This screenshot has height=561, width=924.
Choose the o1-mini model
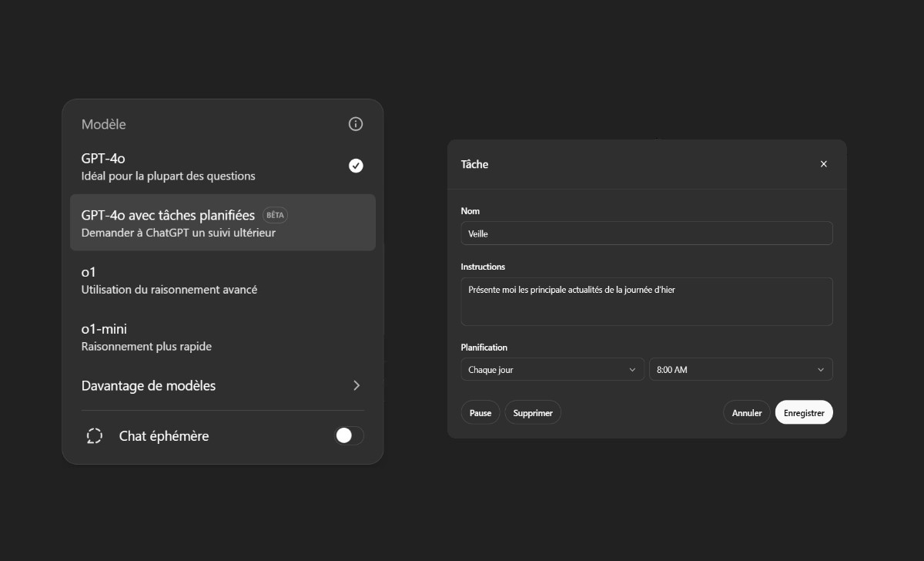point(223,337)
